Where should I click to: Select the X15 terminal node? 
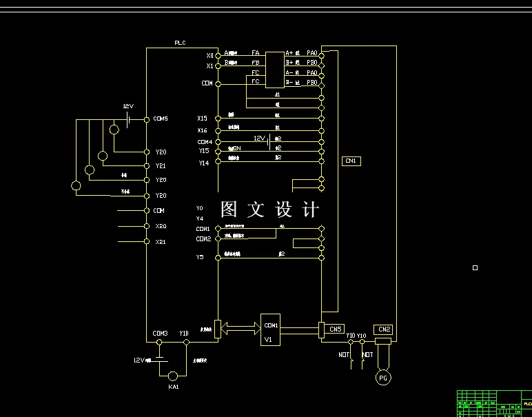[218, 119]
